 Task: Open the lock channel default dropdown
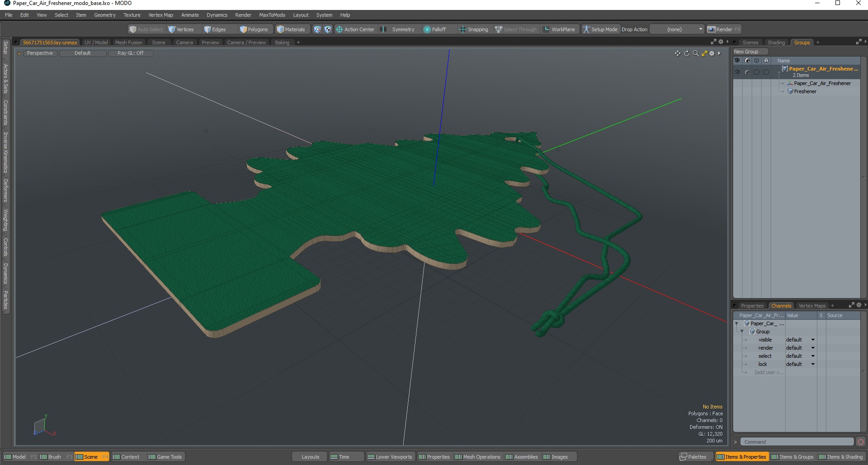tap(801, 364)
